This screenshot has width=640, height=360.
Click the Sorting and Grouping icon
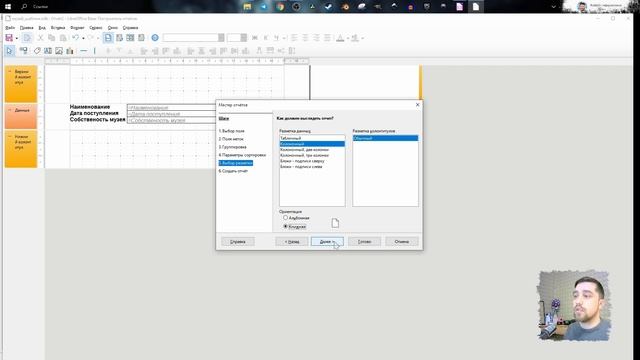(130, 38)
